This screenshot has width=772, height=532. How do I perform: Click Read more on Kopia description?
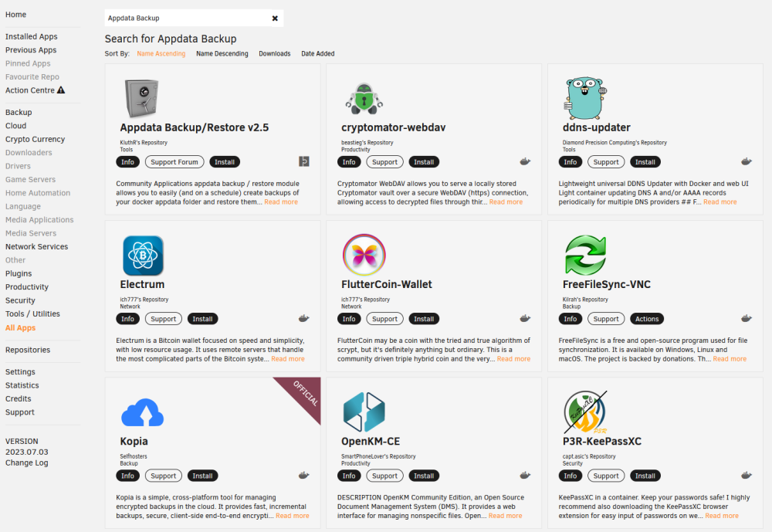pyautogui.click(x=293, y=516)
